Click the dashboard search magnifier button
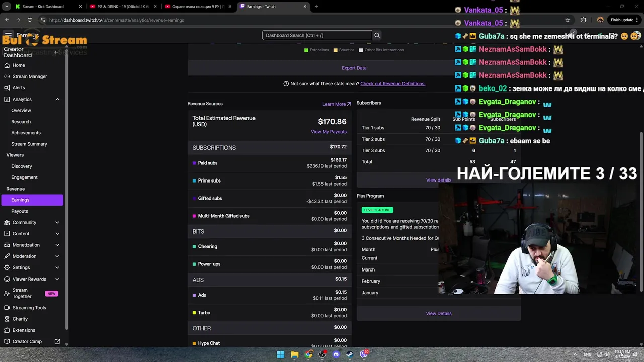Screen dimensions: 644x362 click(377, 35)
